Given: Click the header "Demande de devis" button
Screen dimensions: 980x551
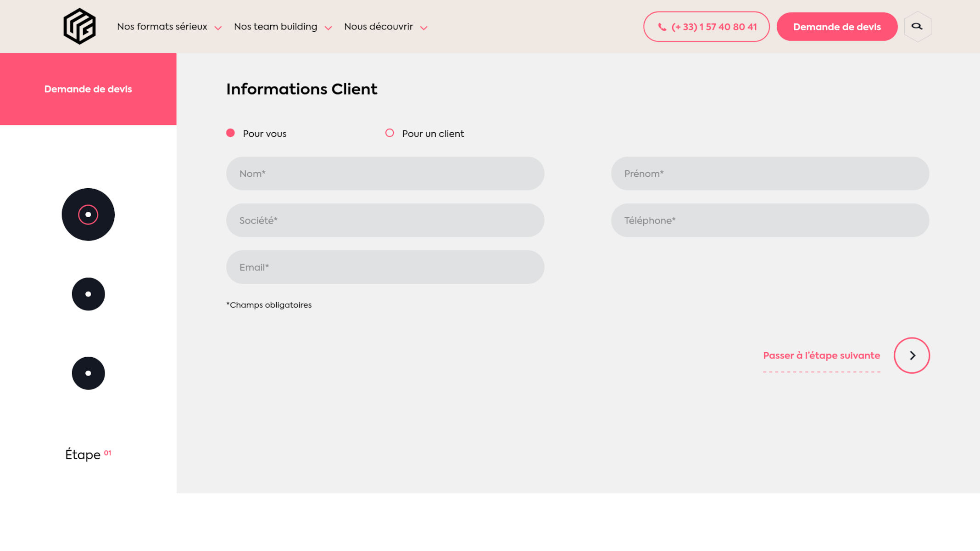Looking at the screenshot, I should click(836, 27).
